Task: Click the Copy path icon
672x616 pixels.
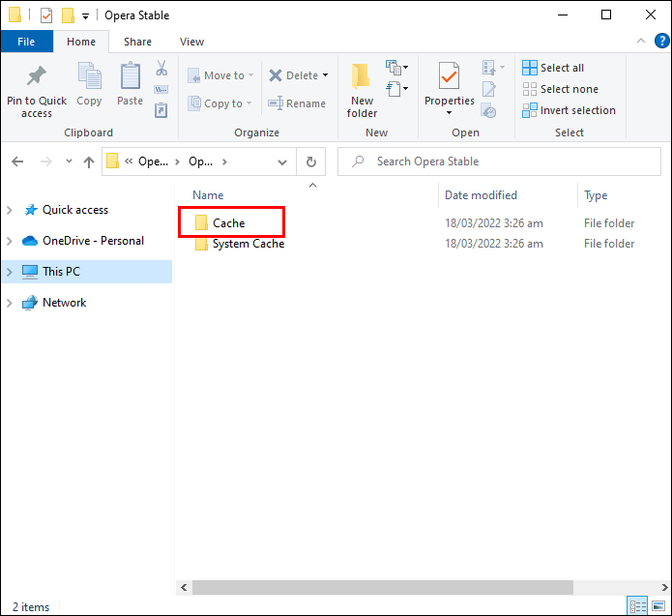Action: pyautogui.click(x=161, y=90)
